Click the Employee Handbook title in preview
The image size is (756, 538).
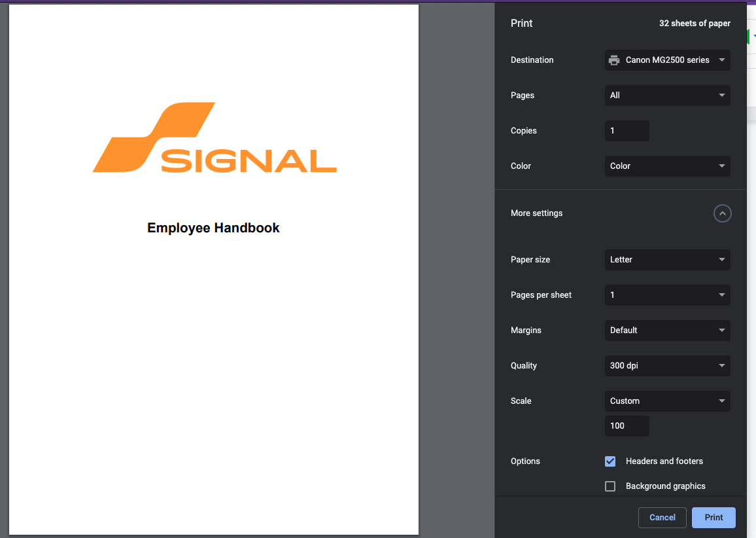click(x=213, y=228)
